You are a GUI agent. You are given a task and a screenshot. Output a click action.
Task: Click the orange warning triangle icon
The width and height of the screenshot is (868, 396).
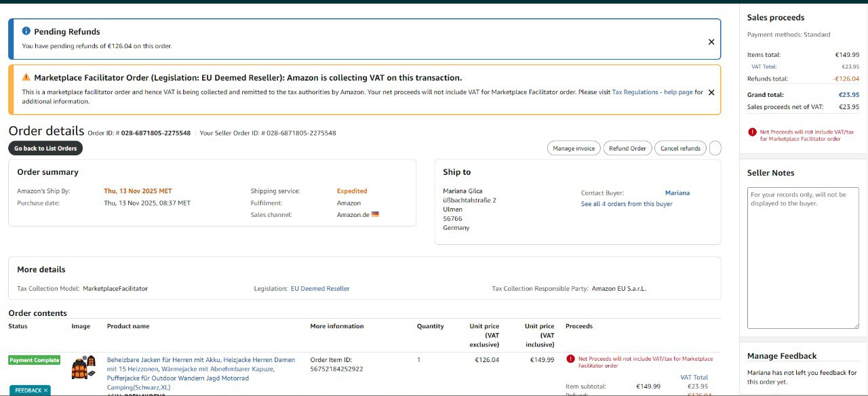point(26,77)
